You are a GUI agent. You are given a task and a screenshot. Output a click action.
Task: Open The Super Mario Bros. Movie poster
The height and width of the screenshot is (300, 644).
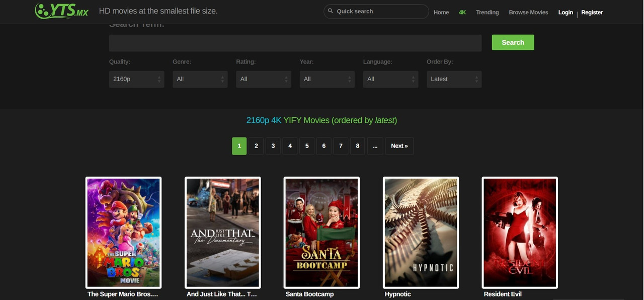(x=124, y=233)
